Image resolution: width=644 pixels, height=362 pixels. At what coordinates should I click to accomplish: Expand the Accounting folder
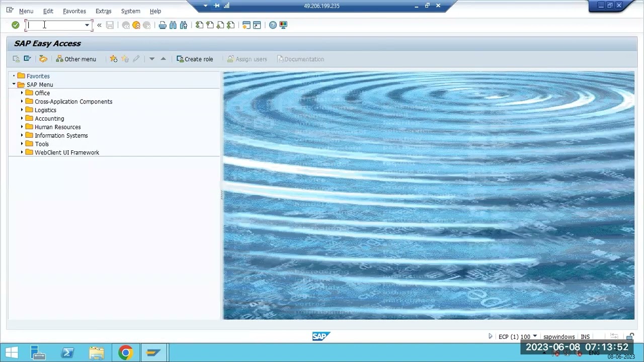click(22, 119)
